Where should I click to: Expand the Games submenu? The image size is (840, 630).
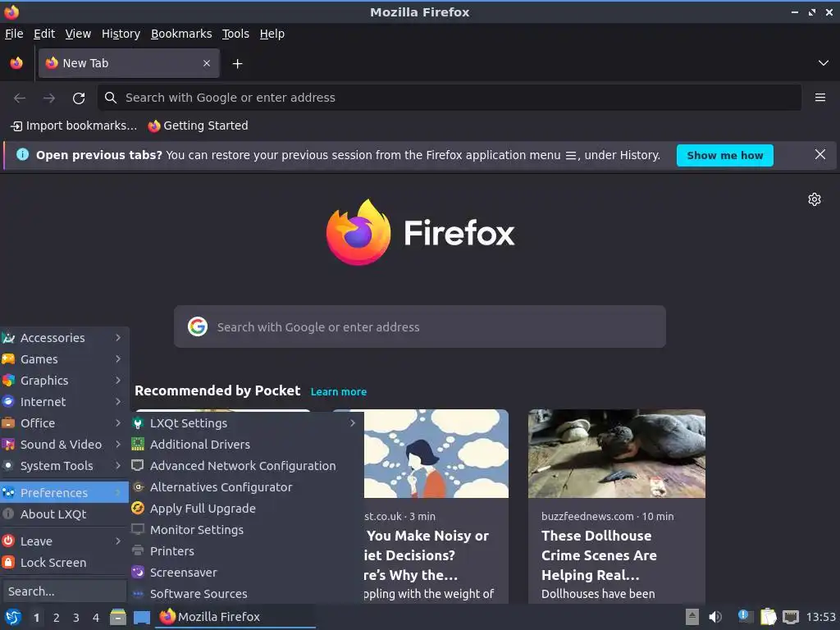coord(64,359)
